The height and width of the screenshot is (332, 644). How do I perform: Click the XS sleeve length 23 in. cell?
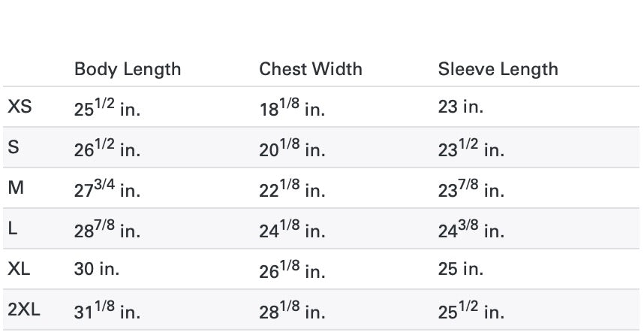click(461, 107)
